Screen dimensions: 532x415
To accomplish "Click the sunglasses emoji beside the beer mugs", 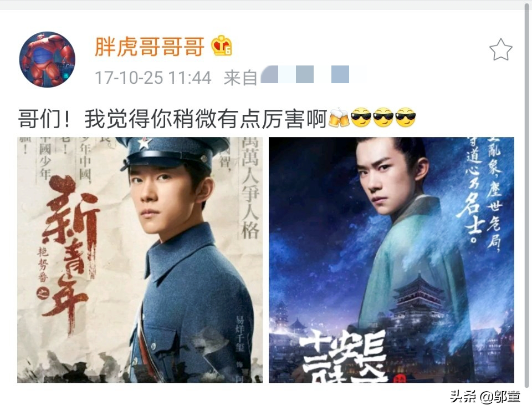I will point(361,118).
